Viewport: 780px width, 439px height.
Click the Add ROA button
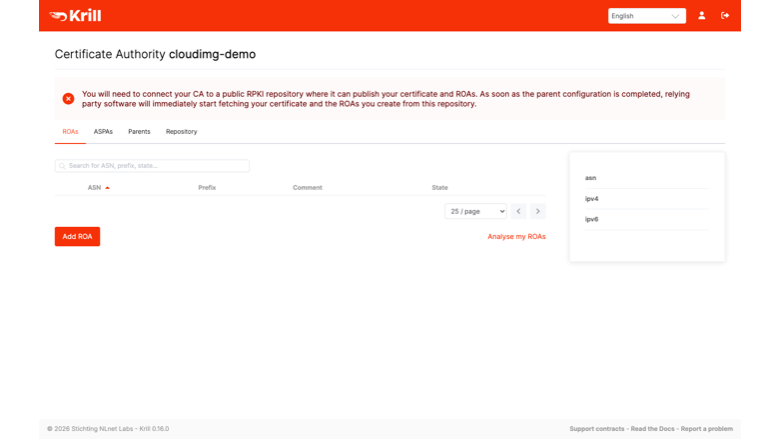tap(77, 237)
